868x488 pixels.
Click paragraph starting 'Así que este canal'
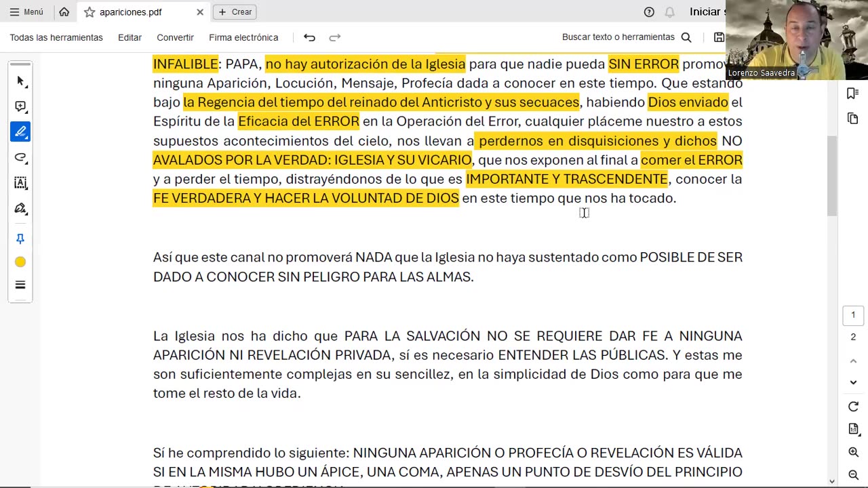click(x=448, y=267)
